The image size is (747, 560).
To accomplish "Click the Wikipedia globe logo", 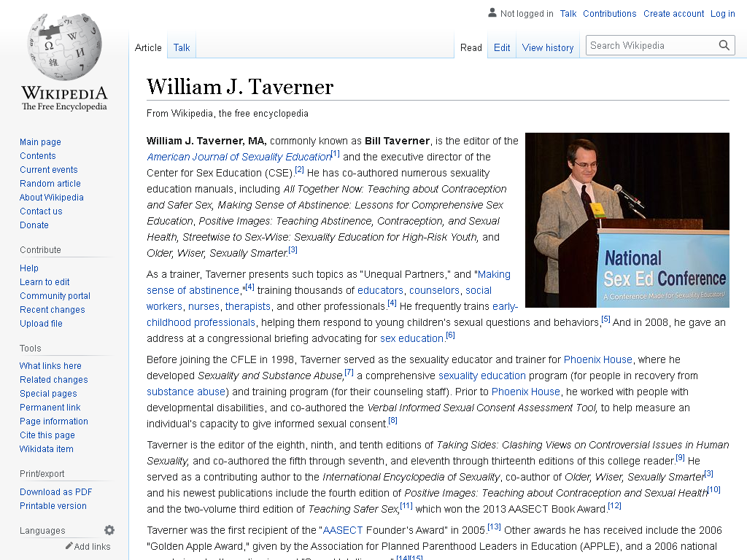I will coord(64,46).
